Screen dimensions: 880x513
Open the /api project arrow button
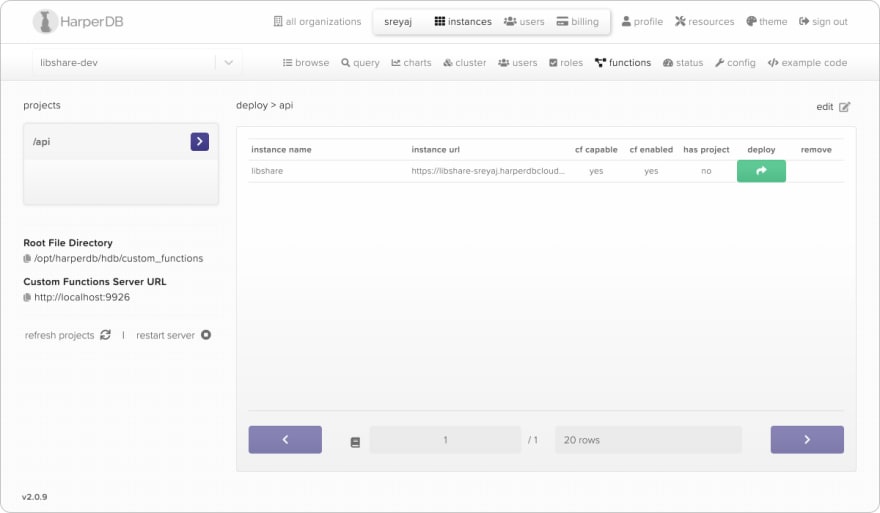[200, 141]
